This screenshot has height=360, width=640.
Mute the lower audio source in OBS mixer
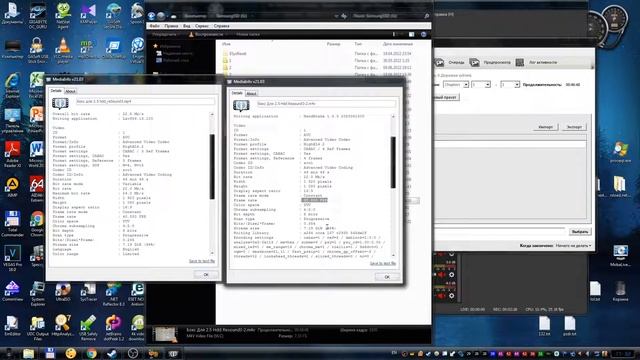tap(441, 296)
